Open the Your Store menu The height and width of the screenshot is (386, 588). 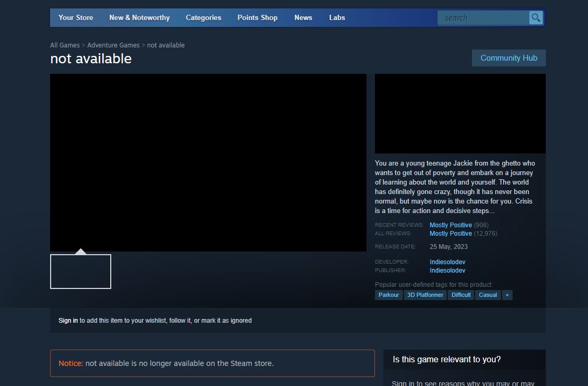[x=76, y=17]
